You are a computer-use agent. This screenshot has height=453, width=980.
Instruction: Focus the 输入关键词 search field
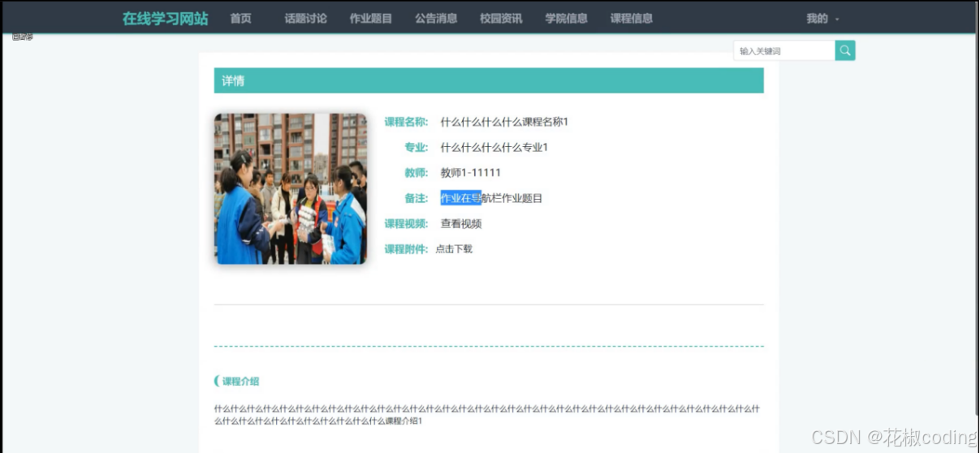click(784, 50)
